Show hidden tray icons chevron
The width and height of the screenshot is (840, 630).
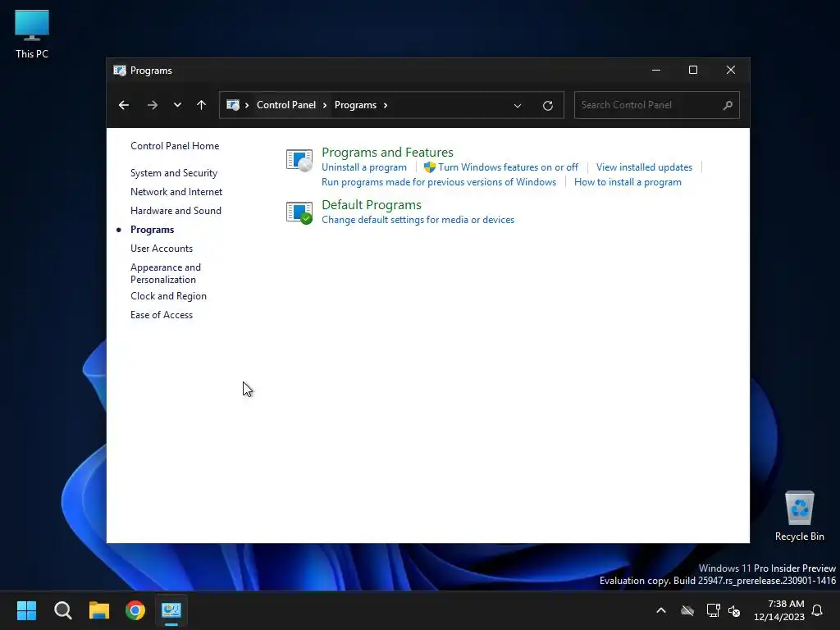661,610
